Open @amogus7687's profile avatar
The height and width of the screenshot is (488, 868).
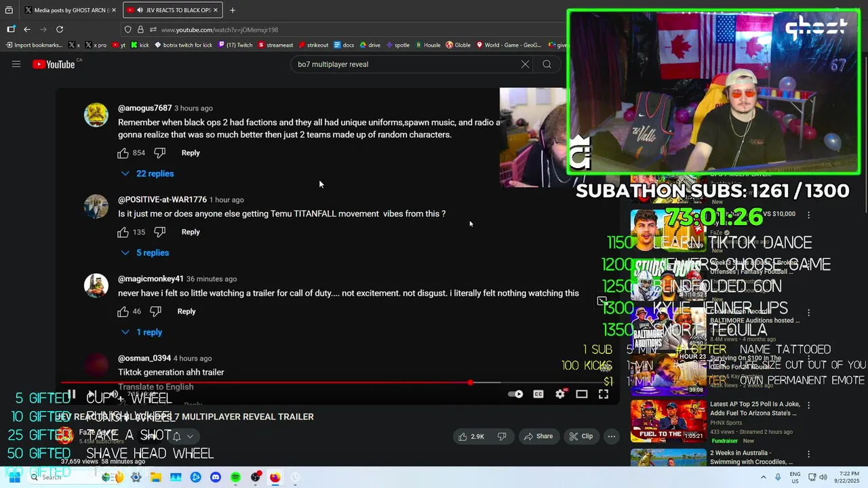pos(96,115)
